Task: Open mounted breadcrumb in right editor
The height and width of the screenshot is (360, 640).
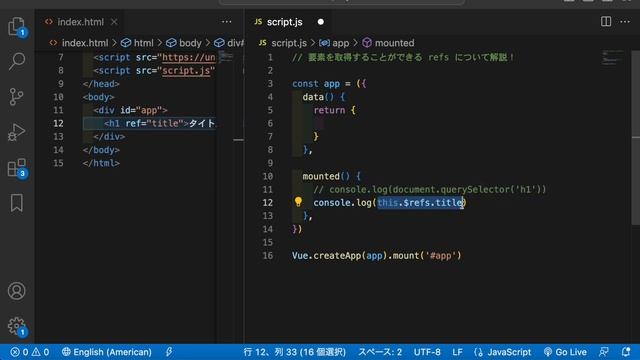Action: tap(389, 43)
